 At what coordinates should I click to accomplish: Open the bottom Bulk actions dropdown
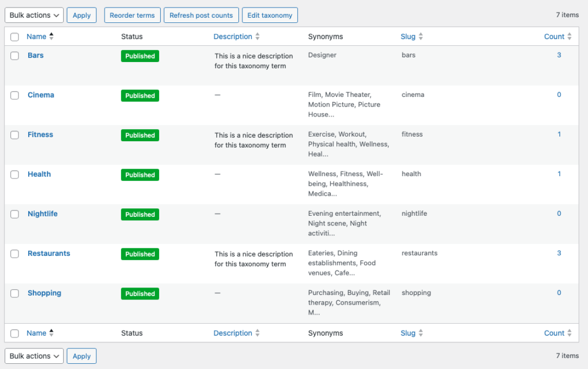coord(34,356)
